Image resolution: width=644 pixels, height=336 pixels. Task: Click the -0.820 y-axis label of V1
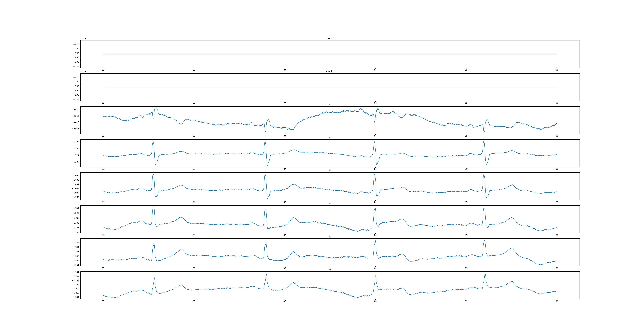[x=75, y=122]
